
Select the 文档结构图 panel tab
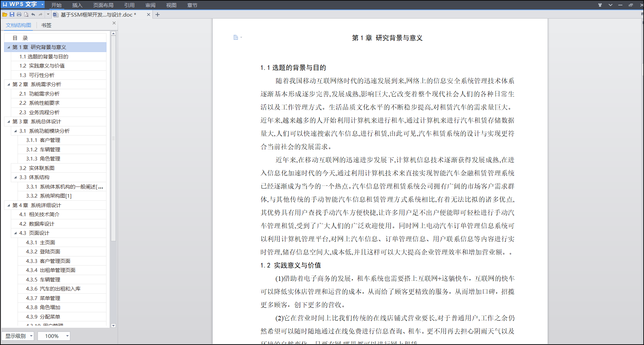[x=18, y=25]
